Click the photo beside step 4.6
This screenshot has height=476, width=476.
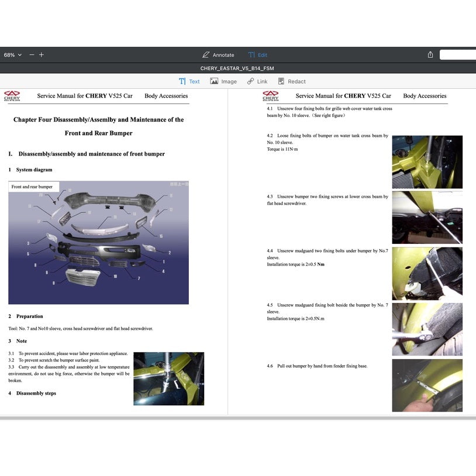427,385
